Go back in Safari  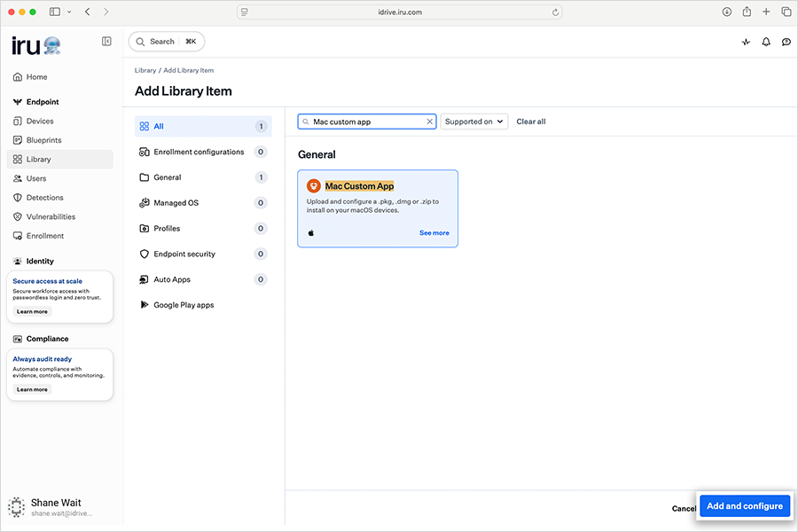click(88, 12)
